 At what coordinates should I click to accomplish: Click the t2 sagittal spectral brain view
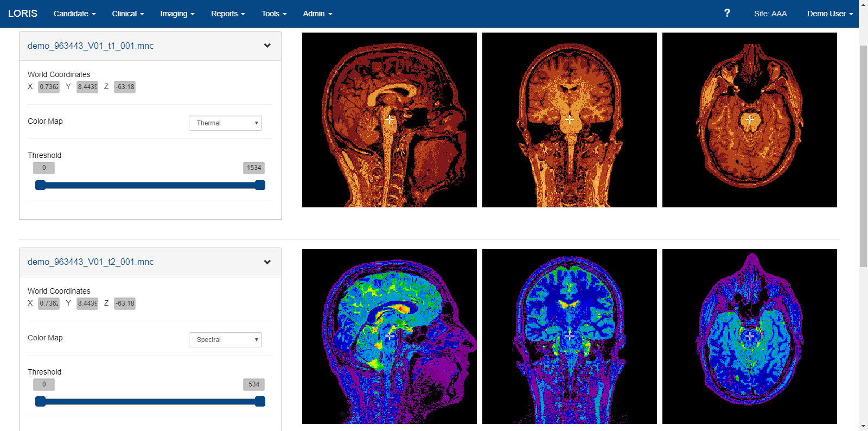(x=390, y=337)
